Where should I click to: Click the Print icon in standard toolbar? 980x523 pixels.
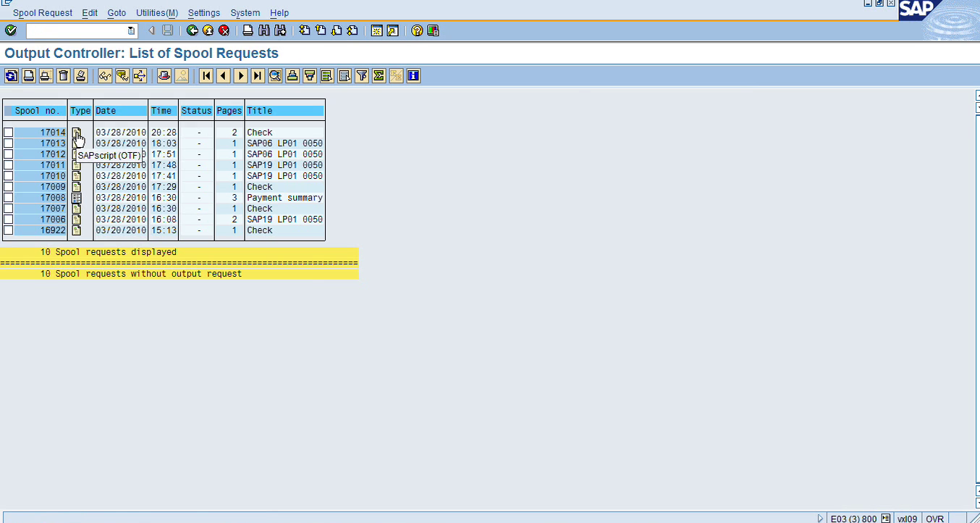click(x=248, y=30)
